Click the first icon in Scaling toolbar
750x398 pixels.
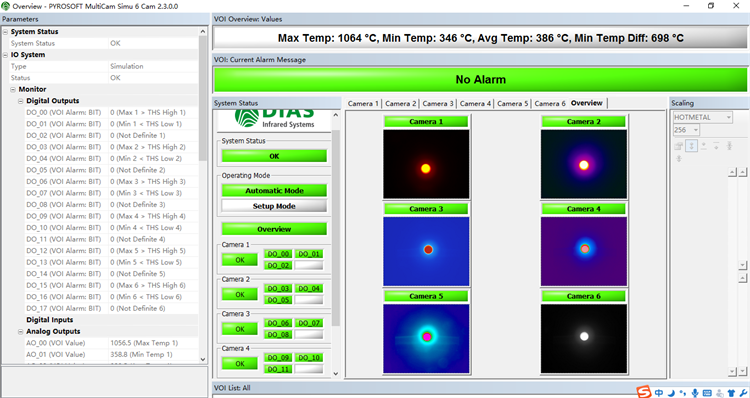pyautogui.click(x=679, y=146)
